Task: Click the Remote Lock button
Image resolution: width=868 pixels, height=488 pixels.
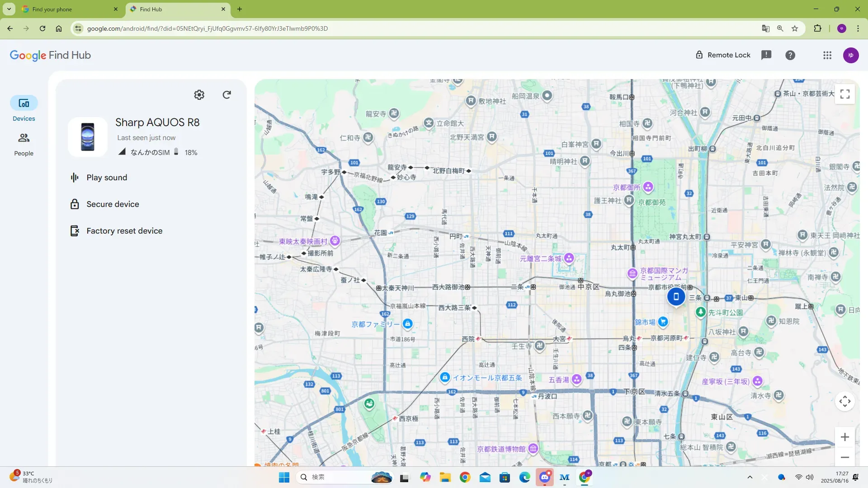Action: tap(722, 55)
